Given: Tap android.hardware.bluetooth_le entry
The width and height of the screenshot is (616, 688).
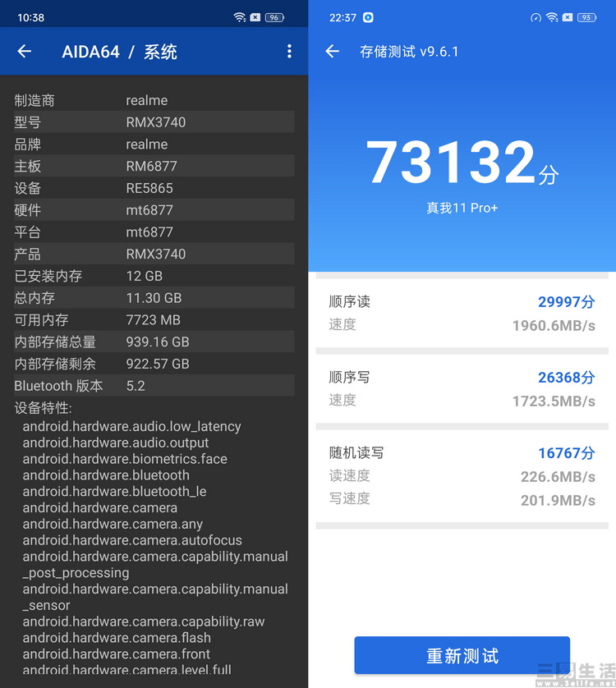Looking at the screenshot, I should (x=114, y=492).
